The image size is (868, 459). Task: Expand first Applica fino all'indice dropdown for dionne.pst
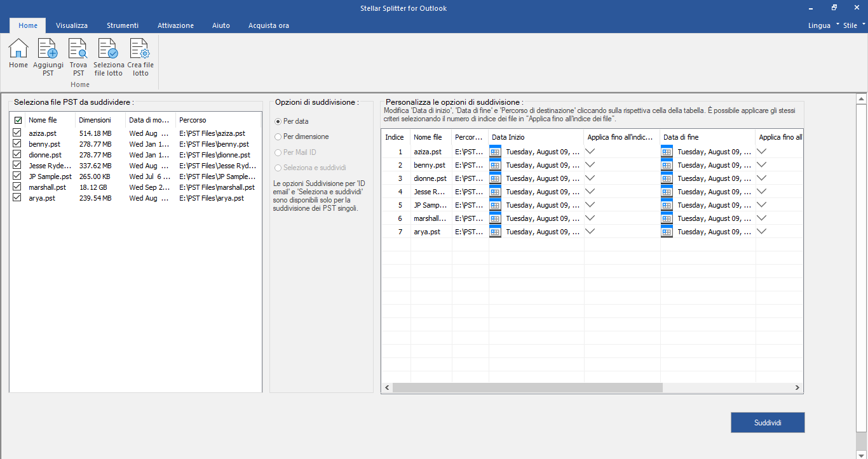coord(590,178)
